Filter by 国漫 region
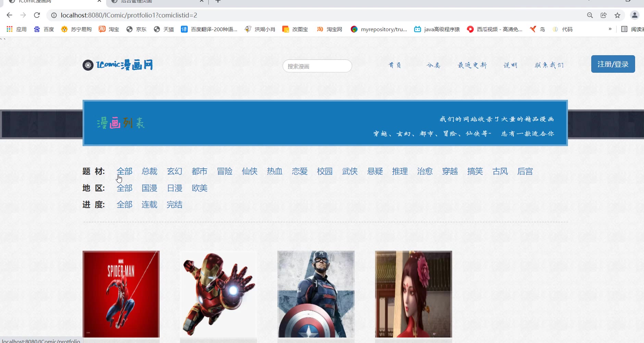The image size is (644, 343). tap(149, 188)
